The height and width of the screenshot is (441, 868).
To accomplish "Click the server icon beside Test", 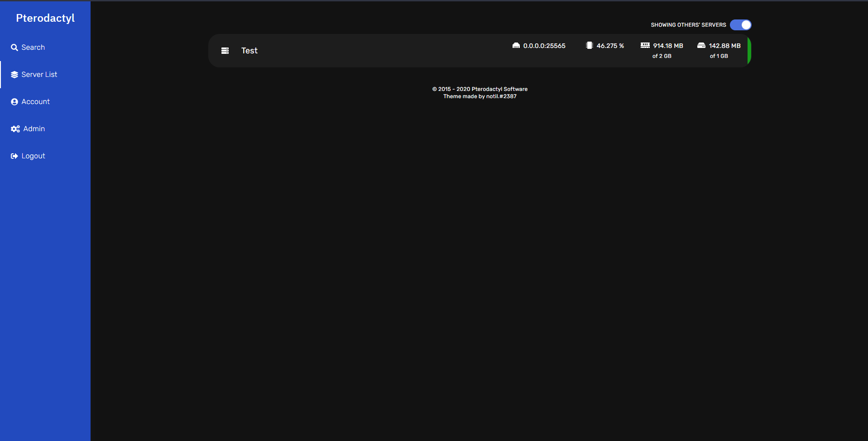I will click(225, 51).
